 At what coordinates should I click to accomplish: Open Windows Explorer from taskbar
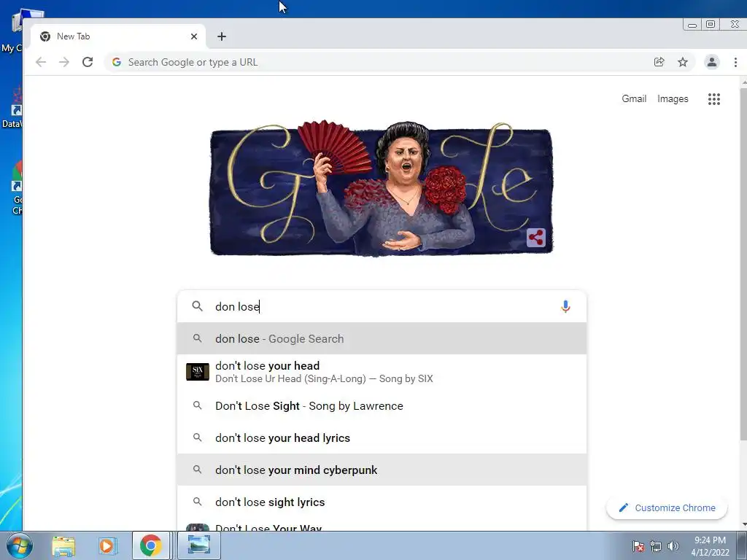click(x=63, y=545)
